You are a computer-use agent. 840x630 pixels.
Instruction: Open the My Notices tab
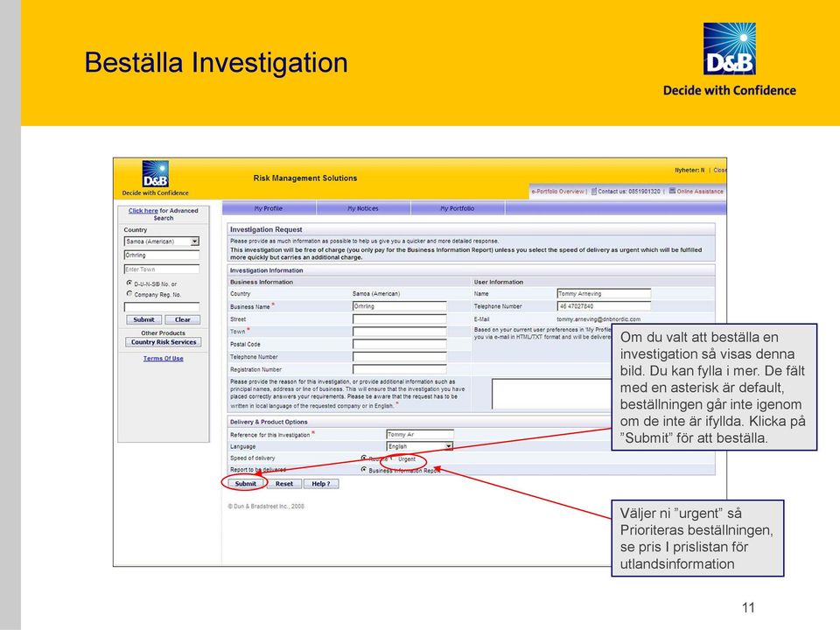pyautogui.click(x=362, y=208)
